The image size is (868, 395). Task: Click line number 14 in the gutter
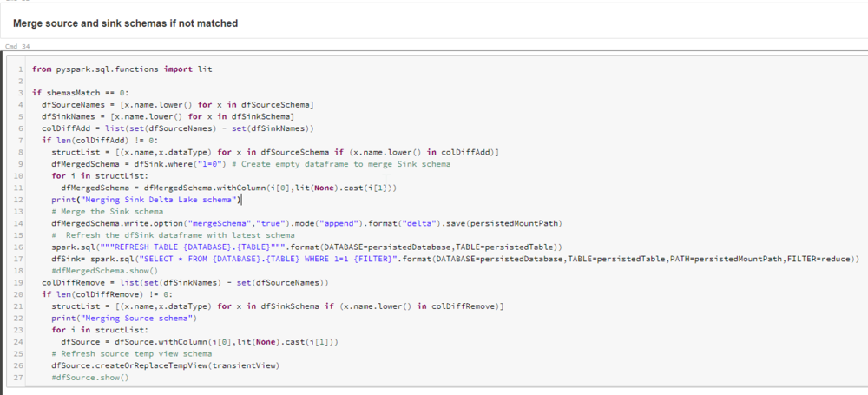19,223
